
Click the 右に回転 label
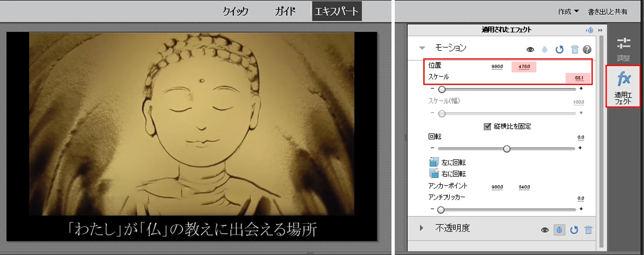[x=454, y=174]
